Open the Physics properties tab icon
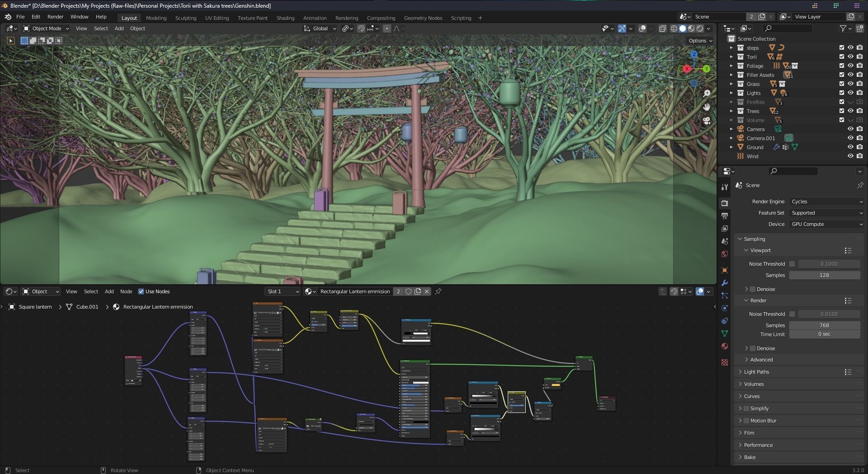Viewport: 868px width, 474px height. [x=725, y=308]
